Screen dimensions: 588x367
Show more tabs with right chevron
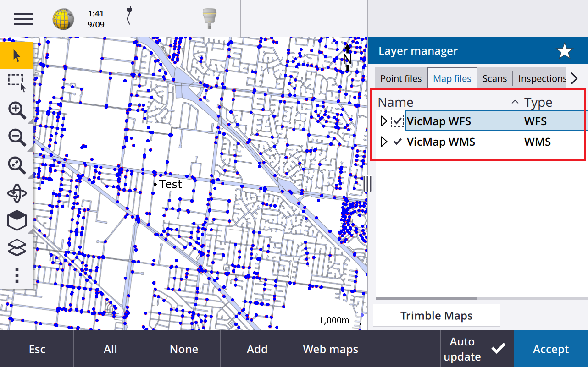(574, 78)
